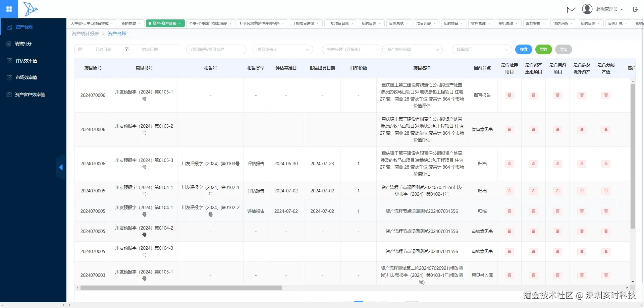The width and height of the screenshot is (644, 308).
Task: Click the blue bird logo
Action: click(x=31, y=9)
